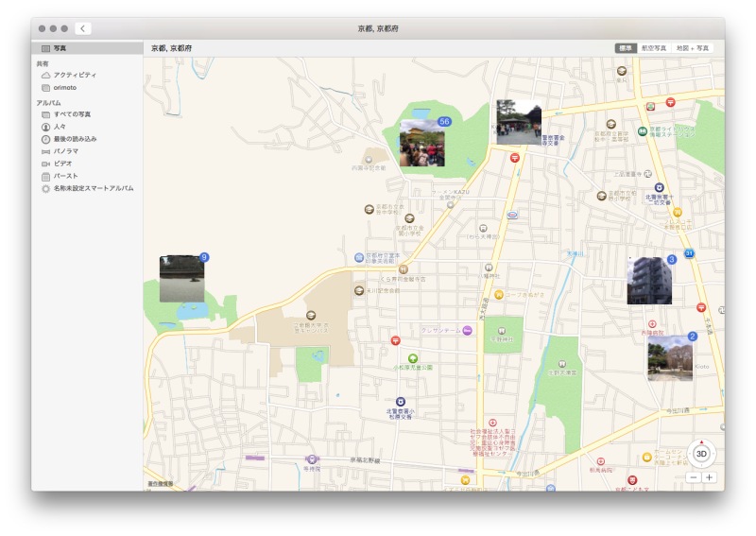This screenshot has width=756, height=536.
Task: Click the アルバム sidebar section header
Action: (49, 103)
